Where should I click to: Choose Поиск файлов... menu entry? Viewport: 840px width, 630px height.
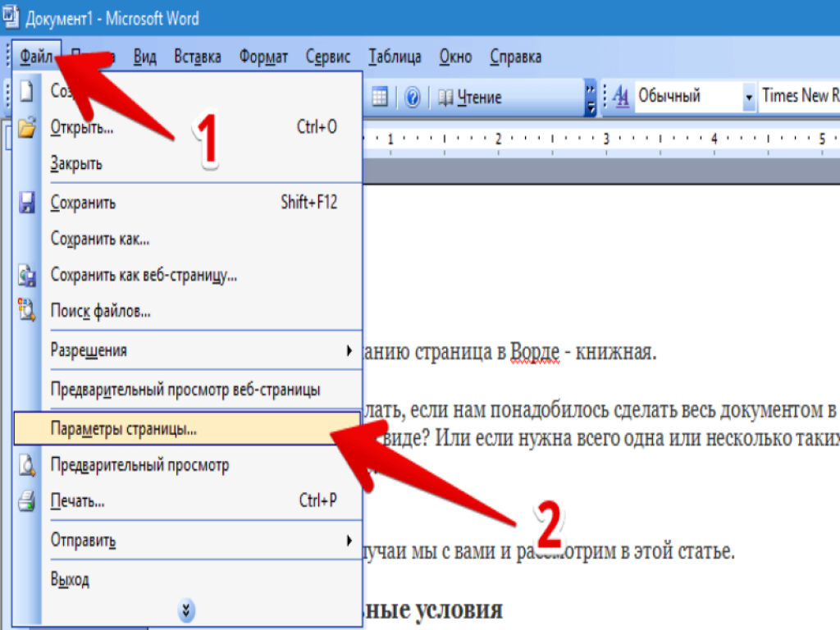click(x=188, y=310)
